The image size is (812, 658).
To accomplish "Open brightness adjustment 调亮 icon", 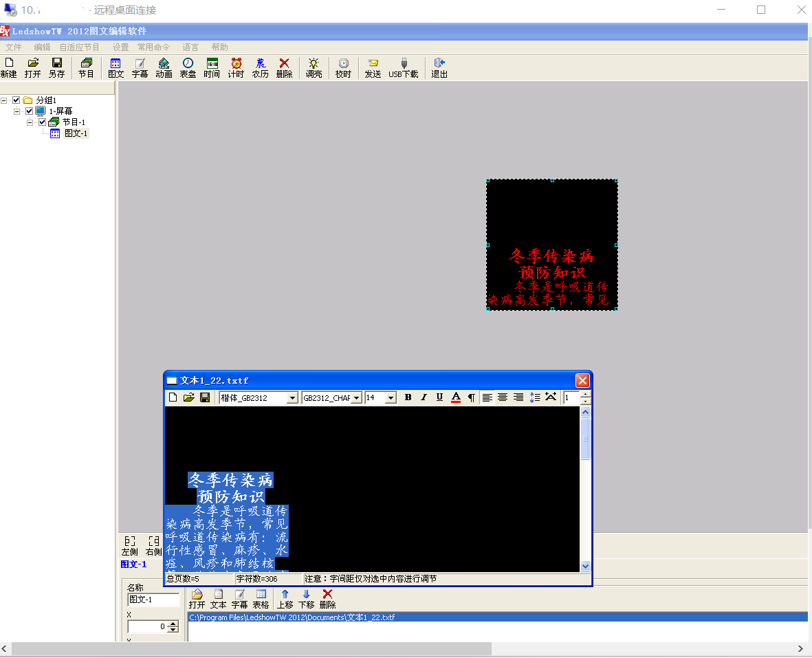I will (x=314, y=68).
